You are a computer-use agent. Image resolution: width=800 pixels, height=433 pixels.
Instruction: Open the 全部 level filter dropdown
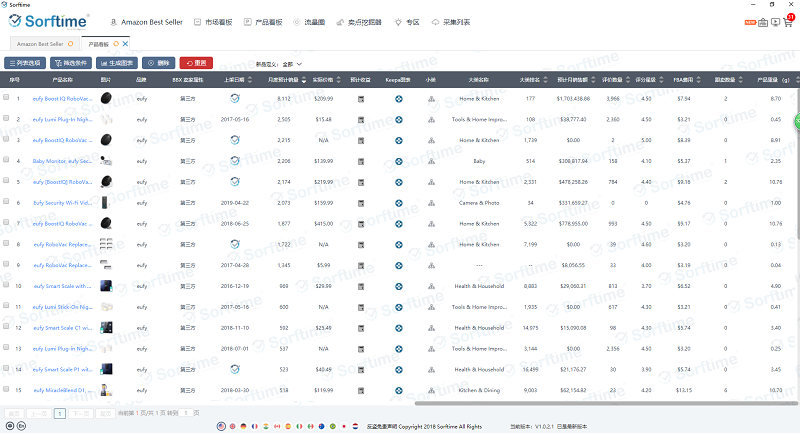tap(292, 64)
